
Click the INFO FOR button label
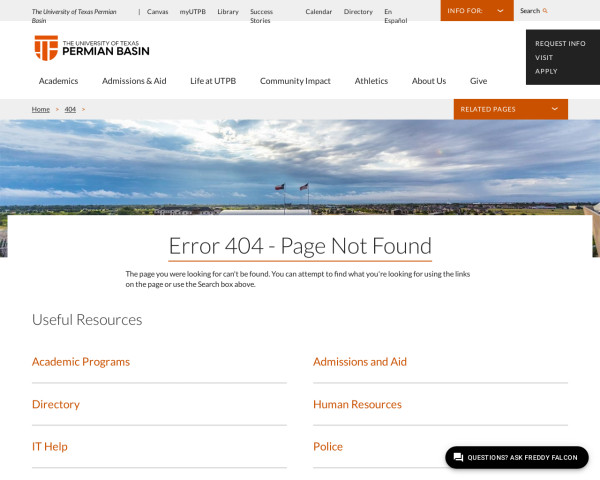pos(465,11)
